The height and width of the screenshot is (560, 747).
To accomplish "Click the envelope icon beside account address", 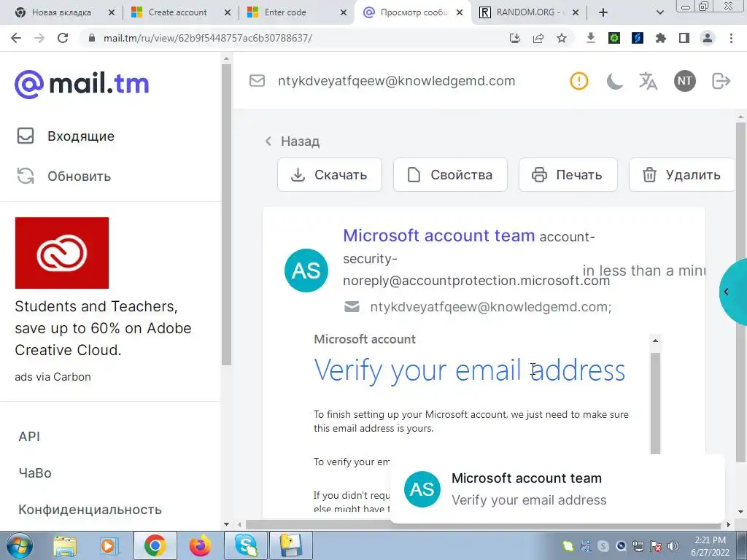I will (258, 80).
